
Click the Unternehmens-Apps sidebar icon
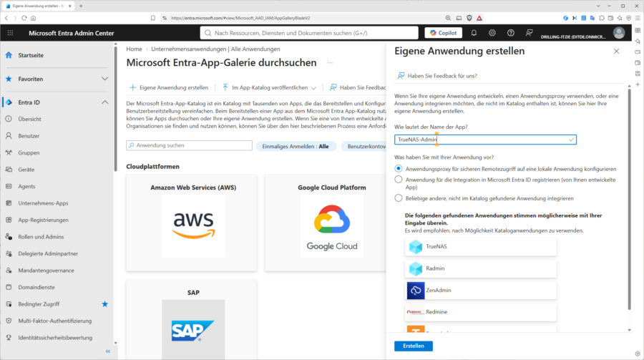click(x=9, y=203)
